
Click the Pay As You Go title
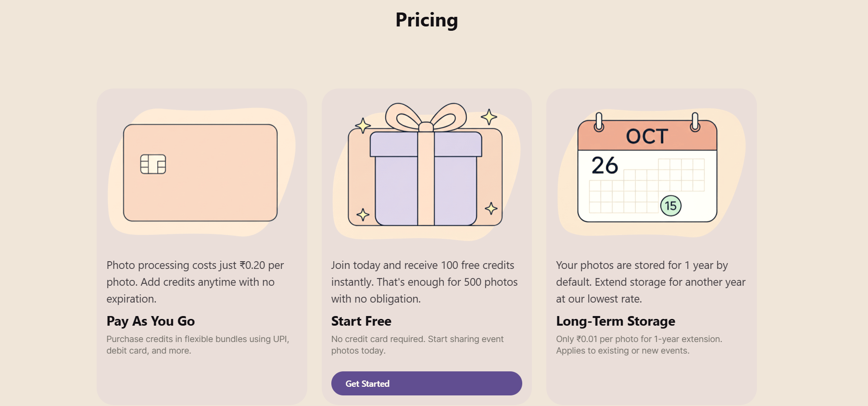tap(151, 321)
